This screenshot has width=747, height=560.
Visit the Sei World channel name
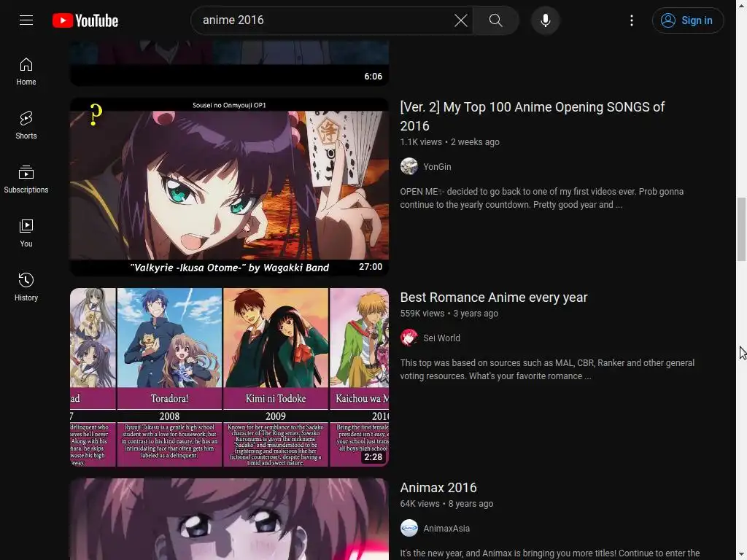click(x=441, y=338)
